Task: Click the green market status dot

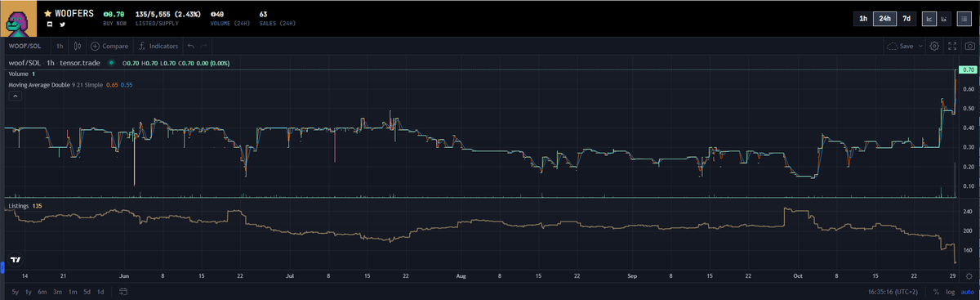Action: pyautogui.click(x=110, y=63)
